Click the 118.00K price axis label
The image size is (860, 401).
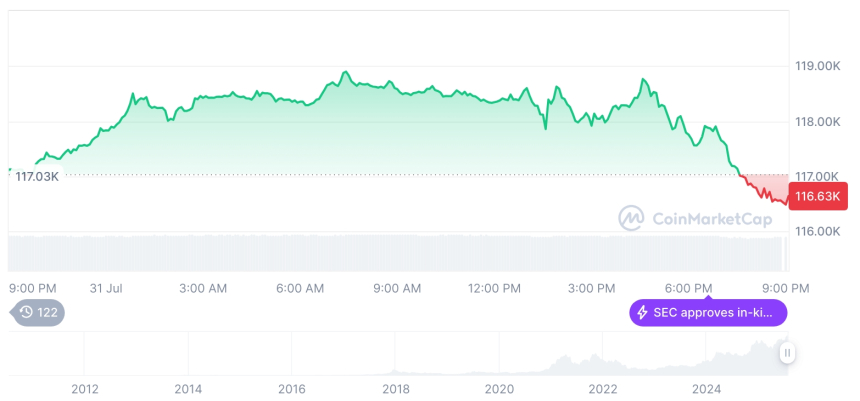[817, 121]
